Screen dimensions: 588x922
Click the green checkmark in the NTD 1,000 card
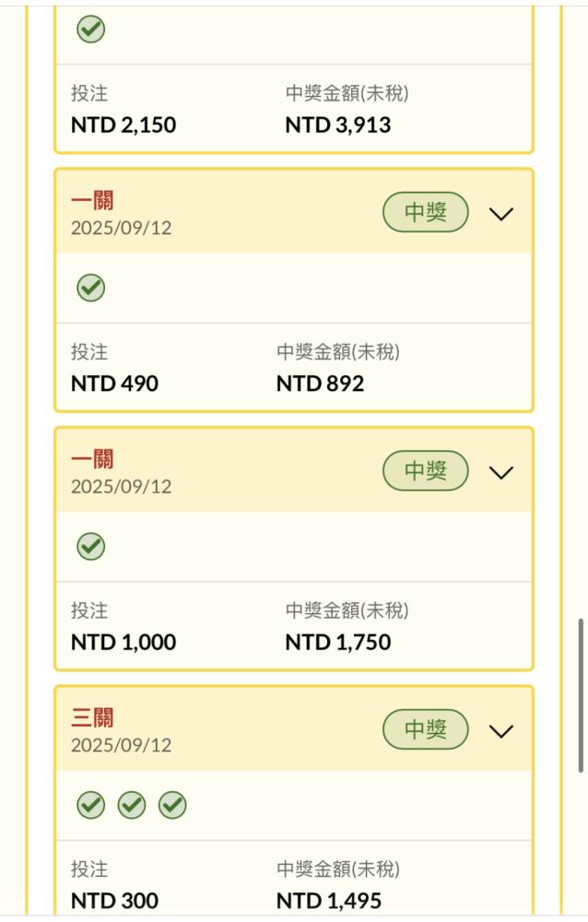tap(90, 546)
